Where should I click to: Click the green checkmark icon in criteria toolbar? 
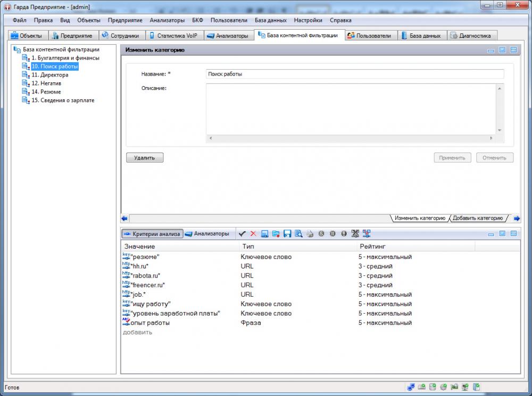coord(242,234)
